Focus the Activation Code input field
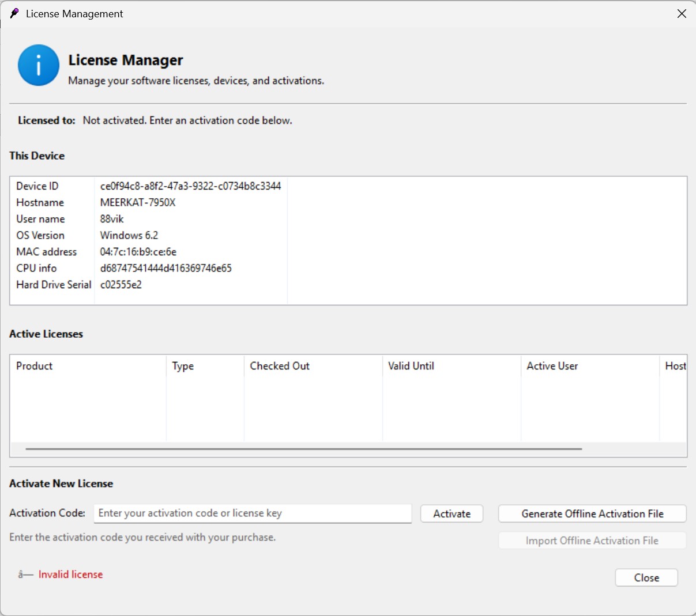 pyautogui.click(x=253, y=513)
